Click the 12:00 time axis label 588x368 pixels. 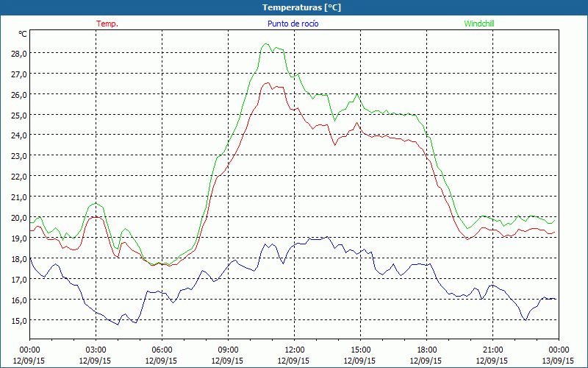[x=295, y=350]
